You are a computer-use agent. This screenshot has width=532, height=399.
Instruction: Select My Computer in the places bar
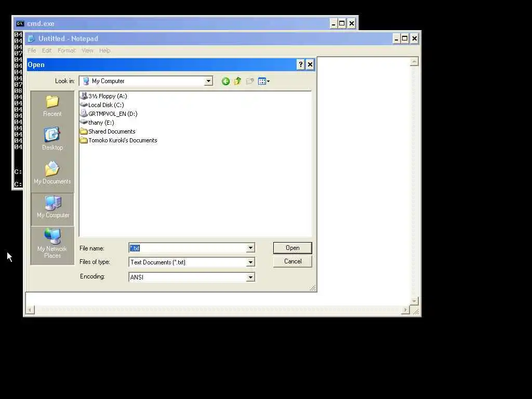pyautogui.click(x=52, y=209)
